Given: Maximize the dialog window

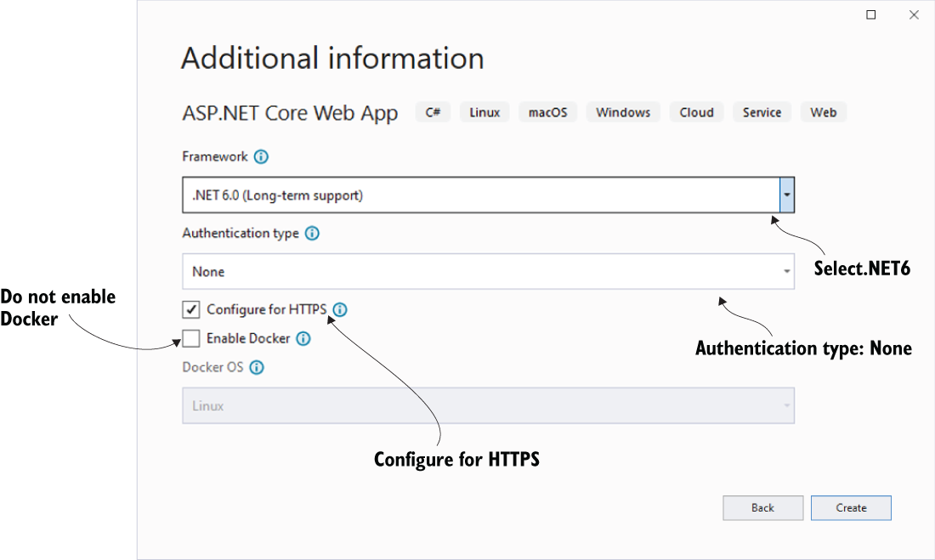Looking at the screenshot, I should 871,15.
